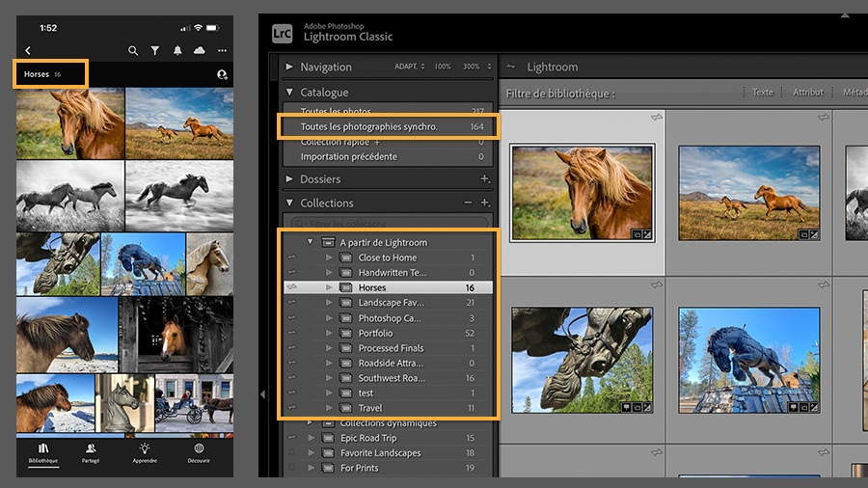Click the plus icon on the Dossiers panel
Image resolution: width=868 pixels, height=488 pixels.
(485, 179)
